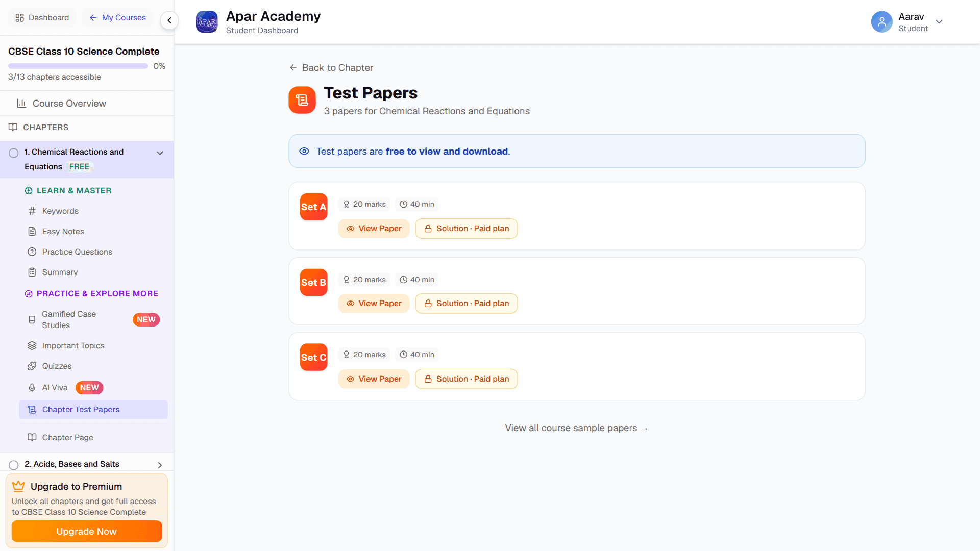Image resolution: width=980 pixels, height=551 pixels.
Task: Click Solution Paid plan for Set B
Action: coord(467,303)
